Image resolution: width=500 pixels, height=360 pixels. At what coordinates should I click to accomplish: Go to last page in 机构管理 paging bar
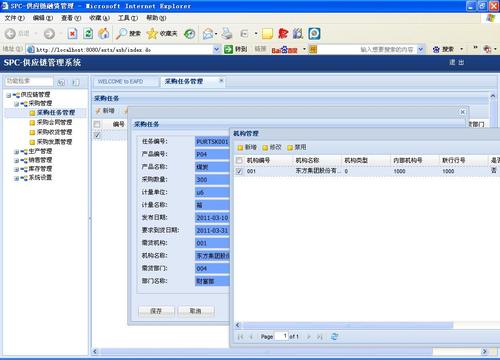tap(320, 337)
